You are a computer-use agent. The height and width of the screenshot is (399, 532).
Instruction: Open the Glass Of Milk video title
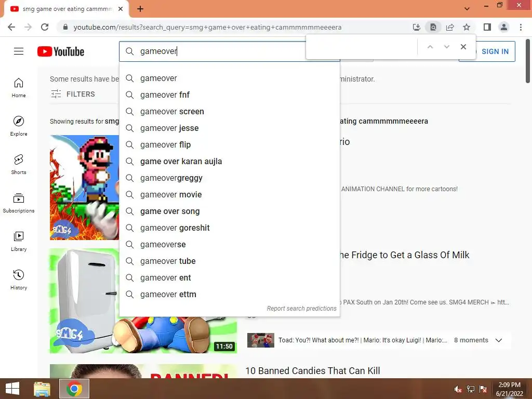click(404, 255)
